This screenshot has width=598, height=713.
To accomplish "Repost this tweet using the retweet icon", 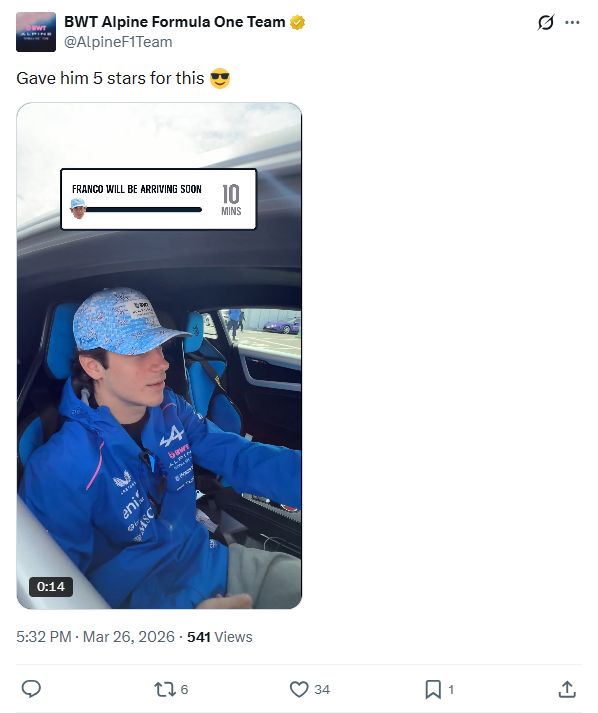I will pyautogui.click(x=164, y=689).
